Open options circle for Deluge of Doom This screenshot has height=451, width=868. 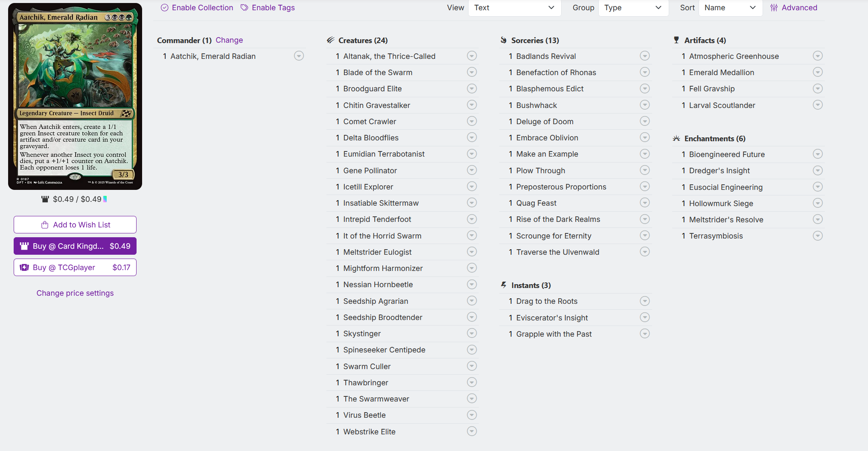click(645, 121)
